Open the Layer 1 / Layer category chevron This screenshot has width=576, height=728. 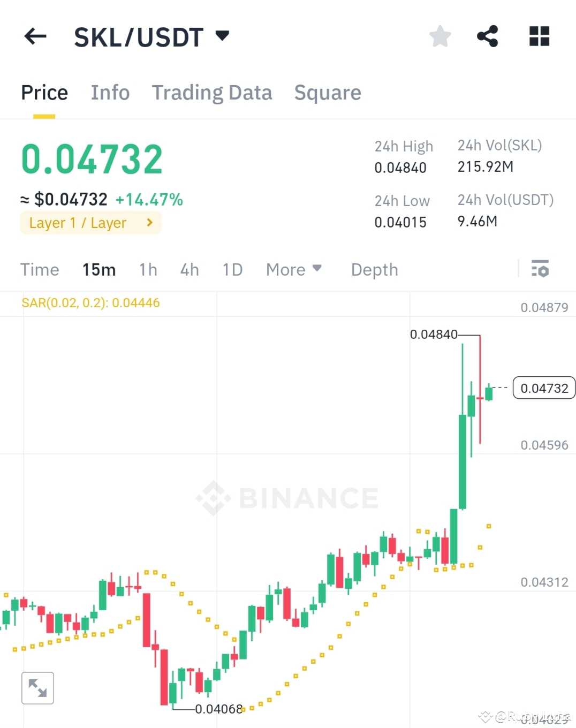pos(149,223)
